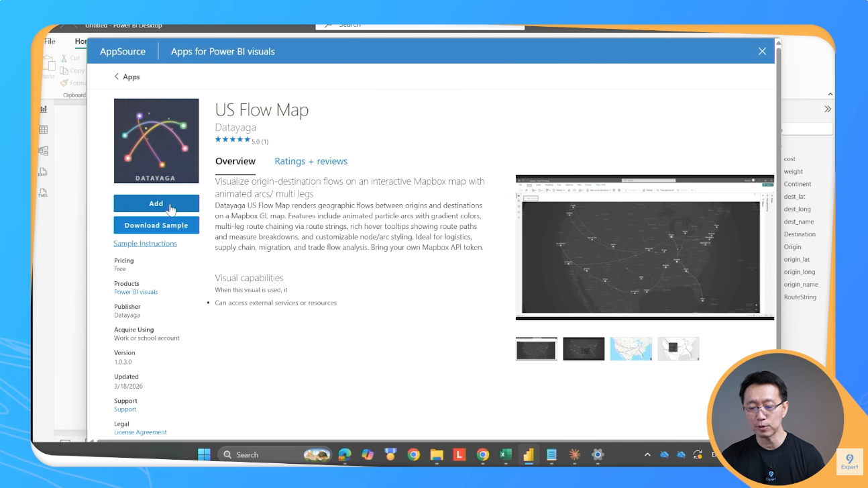
Task: Click the US Flow Map Datayaga logo
Action: coord(156,141)
